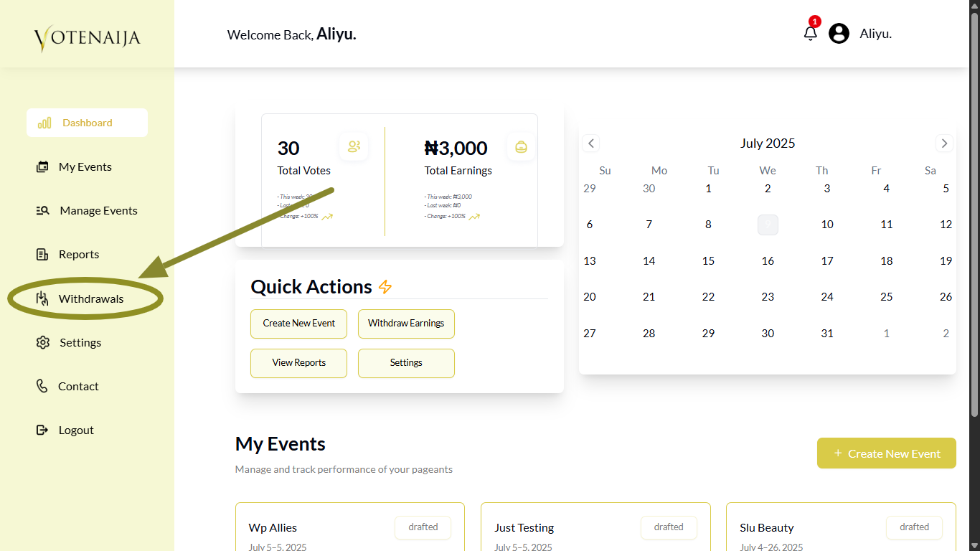Click the Contact phone icon

[42, 386]
